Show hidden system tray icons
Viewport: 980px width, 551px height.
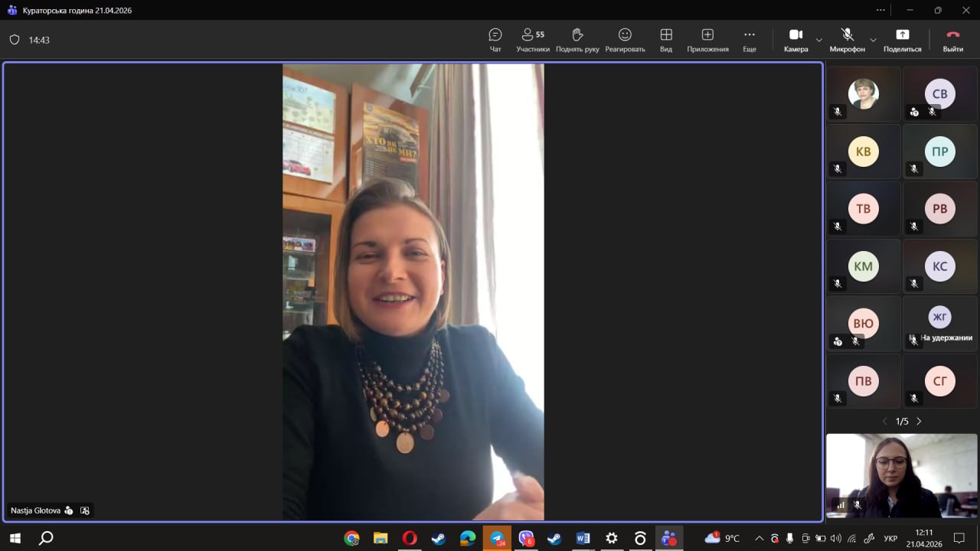[x=759, y=538]
